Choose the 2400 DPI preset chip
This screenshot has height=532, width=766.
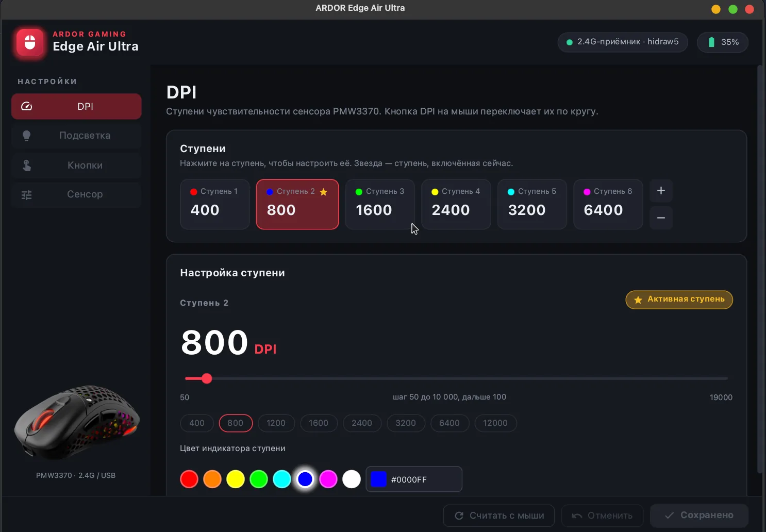(x=362, y=423)
